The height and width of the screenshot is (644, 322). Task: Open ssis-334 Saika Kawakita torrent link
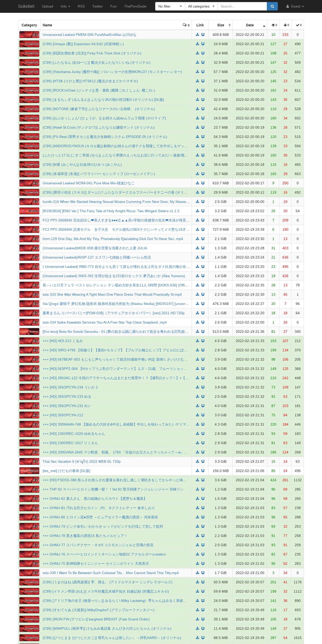105,322
